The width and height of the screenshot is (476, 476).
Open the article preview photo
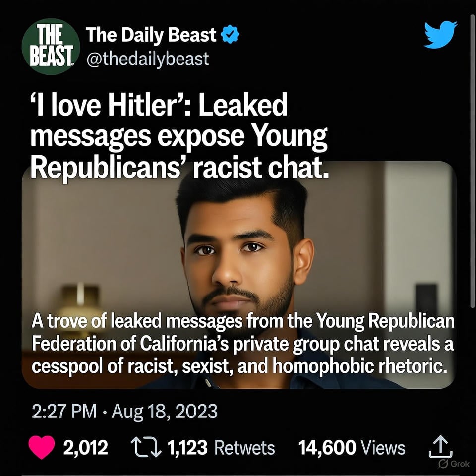coord(238,275)
